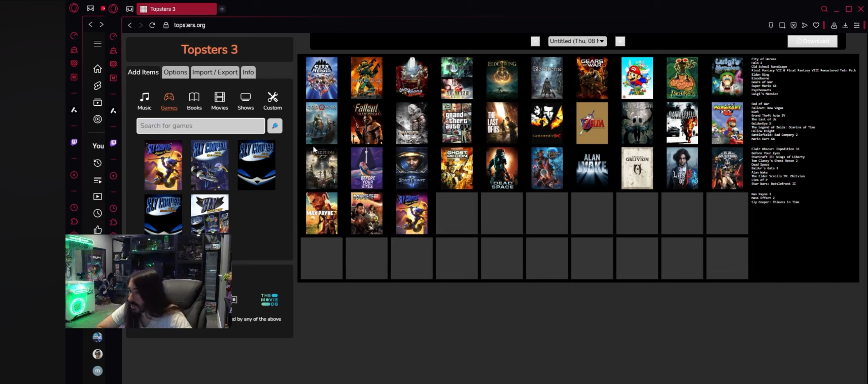This screenshot has width=868, height=384.
Task: Select the Elden Ring cover in chart
Action: (502, 78)
